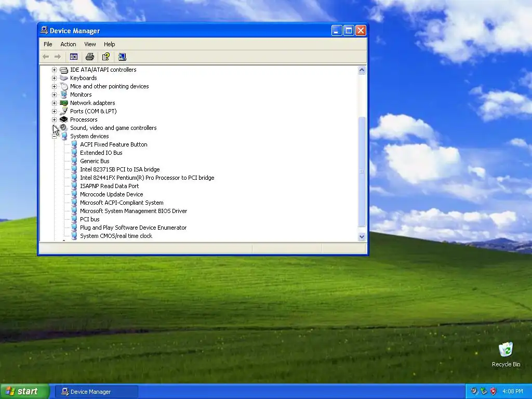Select the Keyboards category icon
The width and height of the screenshot is (532, 399).
[x=64, y=78]
